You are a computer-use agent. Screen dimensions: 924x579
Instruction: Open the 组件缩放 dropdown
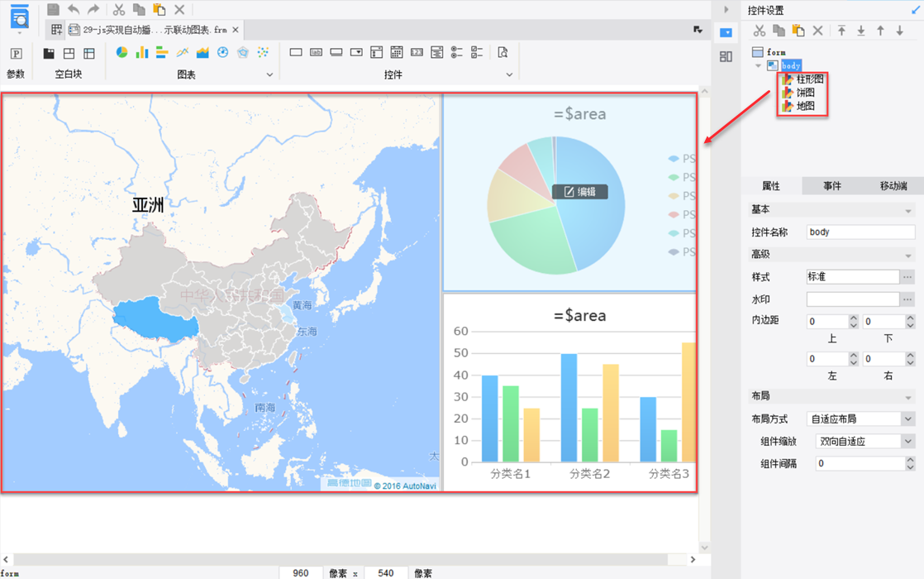(907, 442)
